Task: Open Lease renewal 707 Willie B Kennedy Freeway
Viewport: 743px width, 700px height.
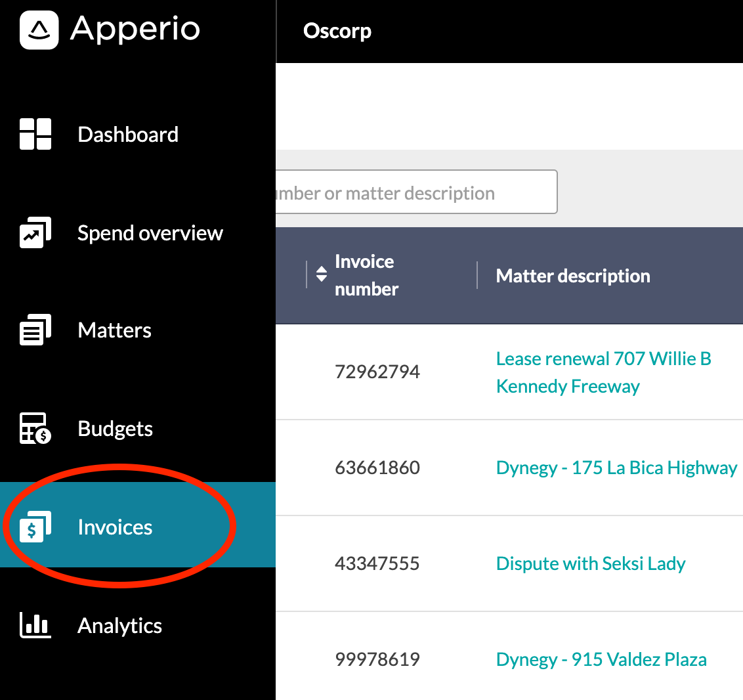Action: point(603,372)
